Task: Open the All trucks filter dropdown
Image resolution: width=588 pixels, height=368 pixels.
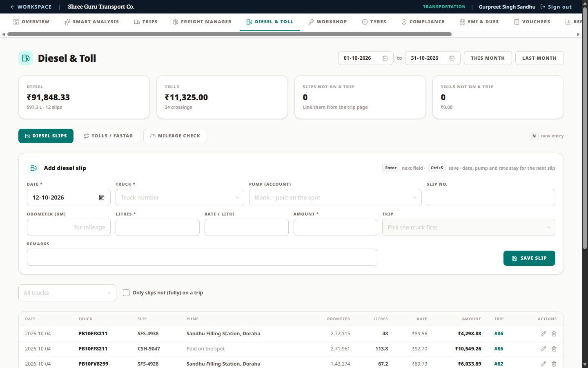Action: point(67,293)
